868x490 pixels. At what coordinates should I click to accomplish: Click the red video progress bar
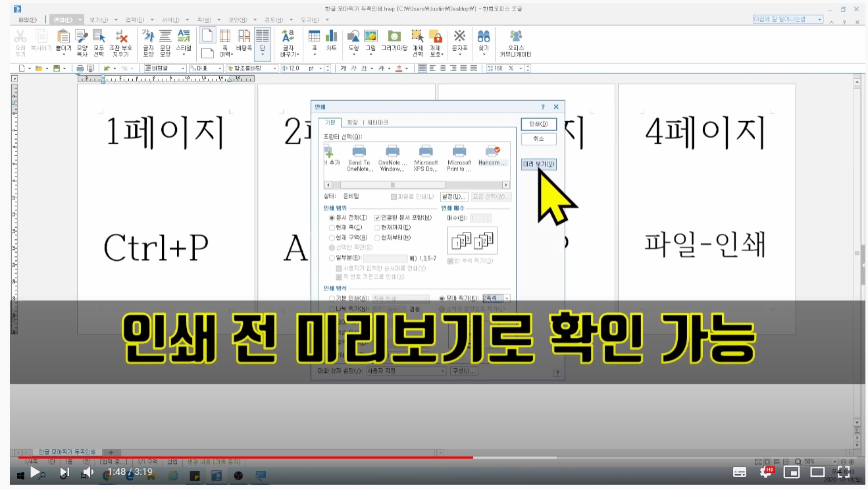[x=245, y=456]
